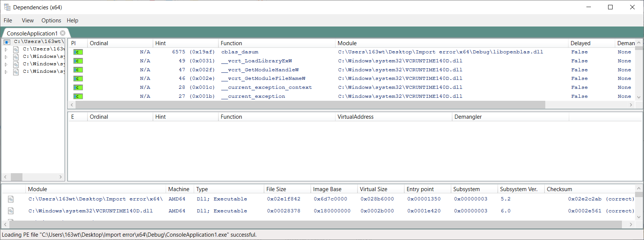
Task: Open the Help menu
Action: tap(73, 21)
